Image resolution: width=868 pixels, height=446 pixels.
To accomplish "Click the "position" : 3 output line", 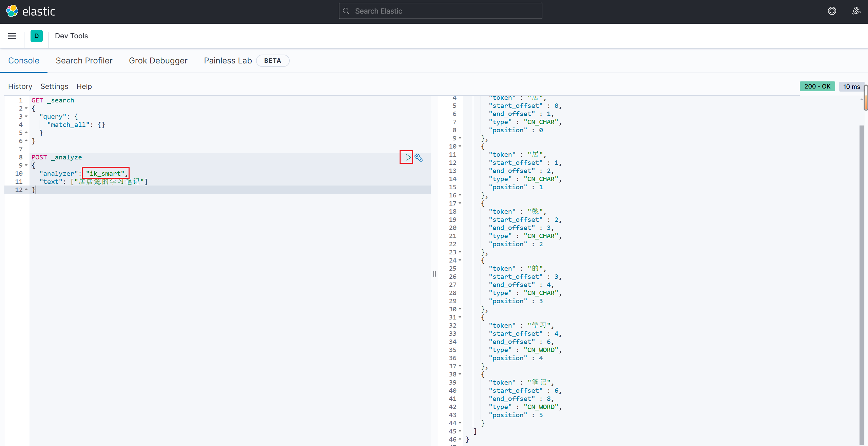I will coord(516,301).
